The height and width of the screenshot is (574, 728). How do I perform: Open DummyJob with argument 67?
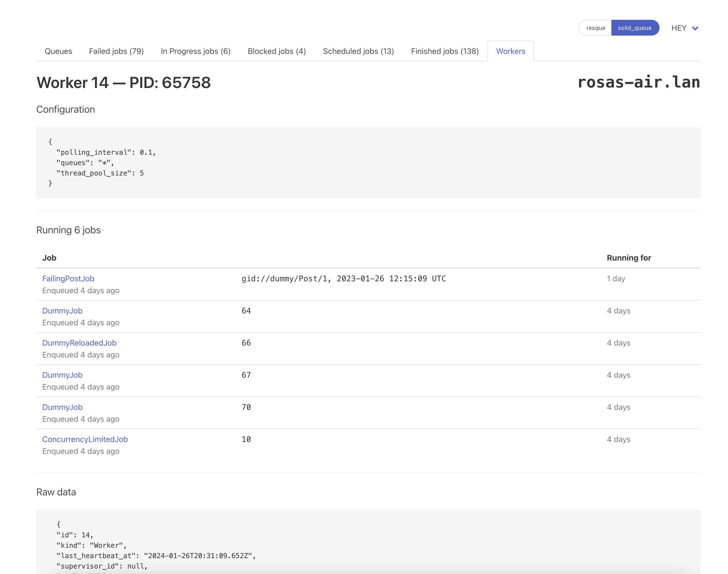coord(62,375)
